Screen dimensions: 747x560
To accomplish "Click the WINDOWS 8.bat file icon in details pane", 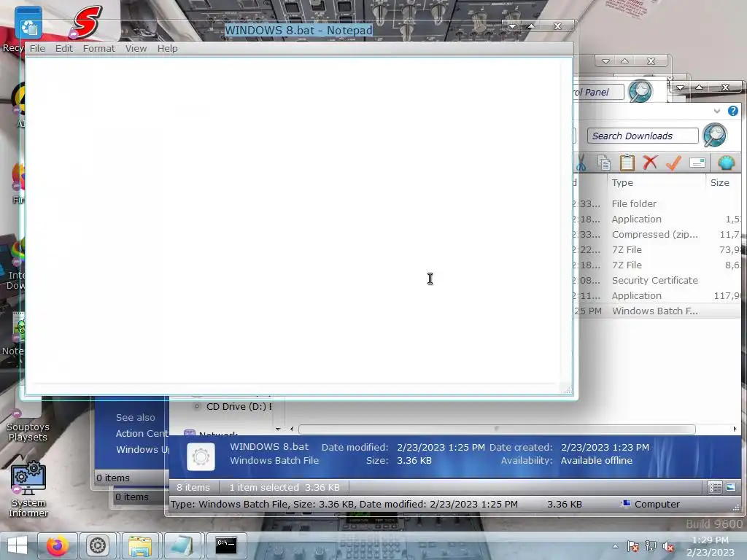I will pyautogui.click(x=201, y=456).
